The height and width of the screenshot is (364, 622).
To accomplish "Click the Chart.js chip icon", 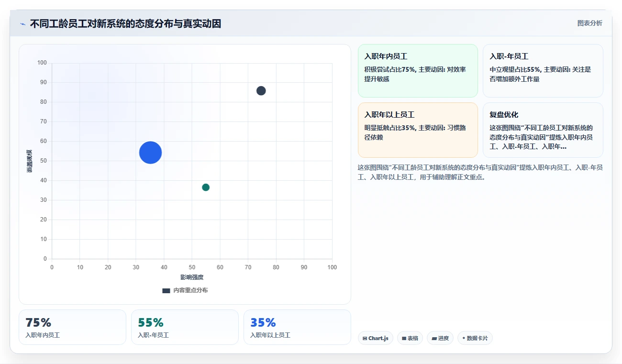I will click(x=365, y=338).
